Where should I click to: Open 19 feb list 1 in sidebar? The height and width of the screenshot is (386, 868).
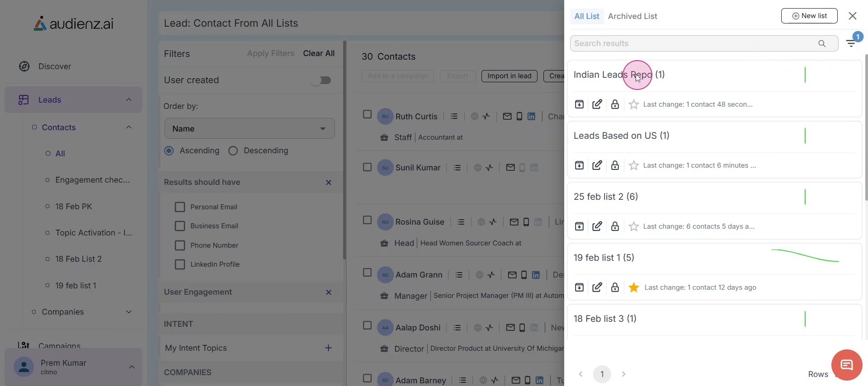[x=75, y=286]
